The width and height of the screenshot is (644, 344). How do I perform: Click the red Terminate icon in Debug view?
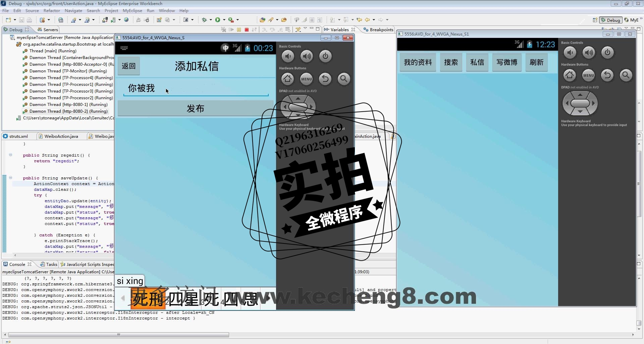pyautogui.click(x=247, y=30)
